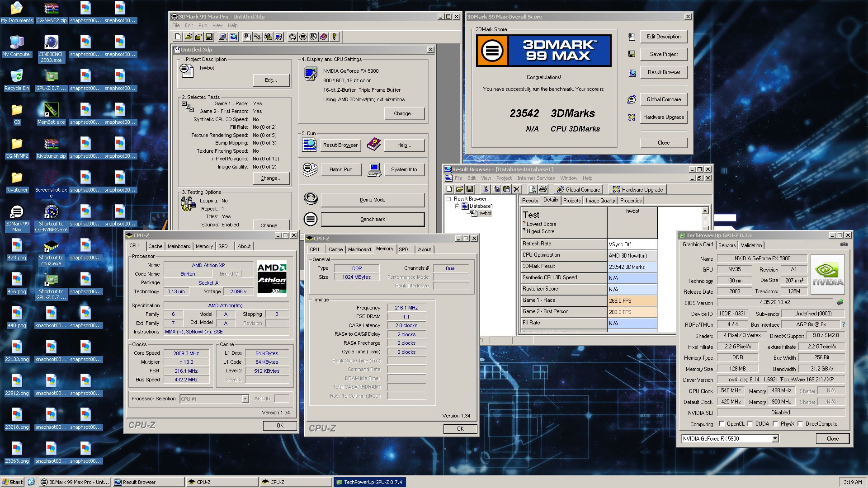Switch to Image Quality tab in Result Browser
Viewport: 868px width, 488px height.
click(x=600, y=201)
